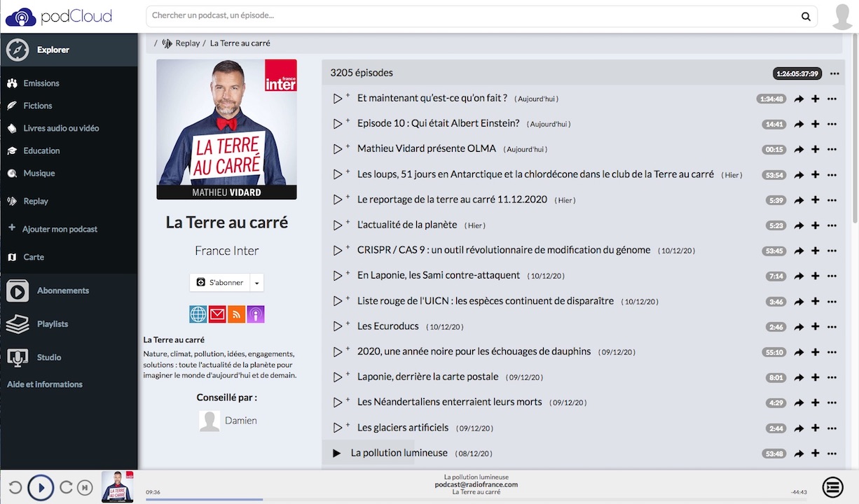Seek within the player progress bar
Screen dimensions: 859x504
pos(476,499)
